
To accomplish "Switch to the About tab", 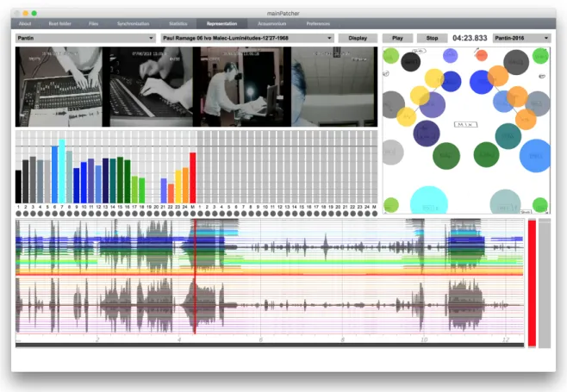I will pos(25,23).
